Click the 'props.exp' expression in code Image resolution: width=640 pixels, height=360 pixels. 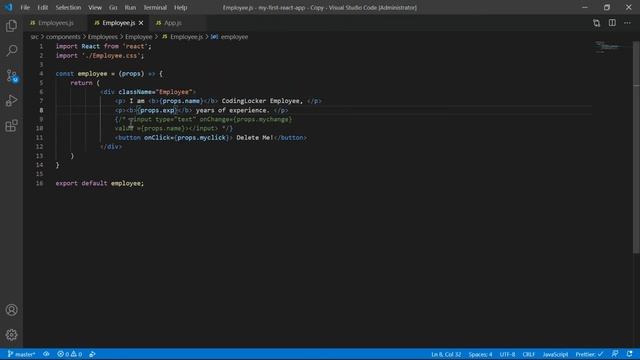pos(157,110)
